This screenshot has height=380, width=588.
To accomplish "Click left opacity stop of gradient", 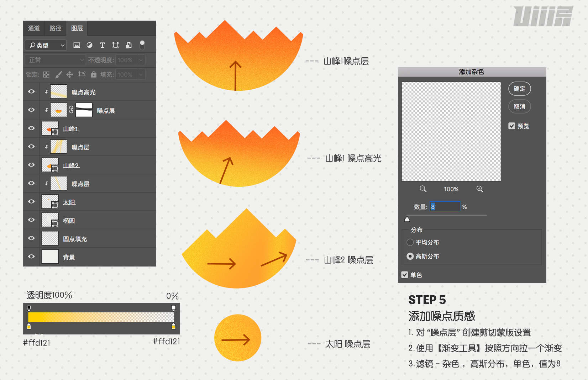I will (x=29, y=308).
